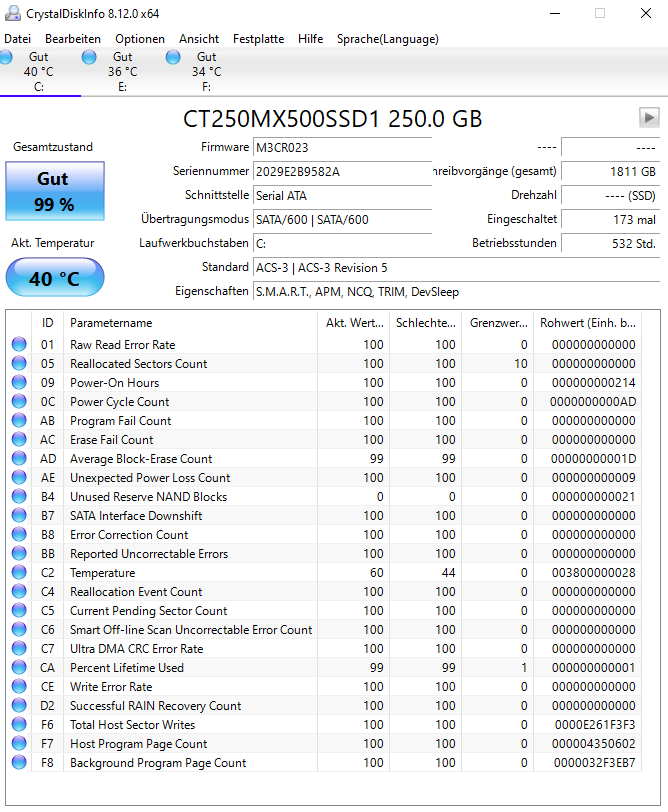Open the Hilfe menu
The height and width of the screenshot is (812, 668).
point(310,39)
